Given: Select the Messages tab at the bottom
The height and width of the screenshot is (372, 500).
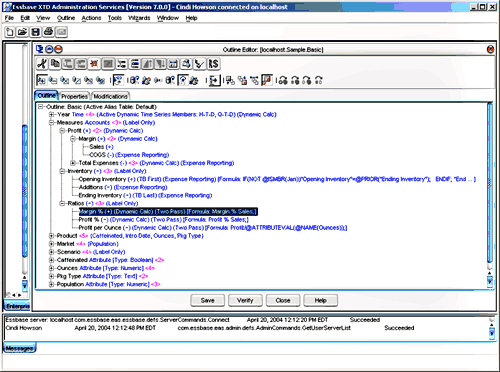Looking at the screenshot, I should coord(19,348).
